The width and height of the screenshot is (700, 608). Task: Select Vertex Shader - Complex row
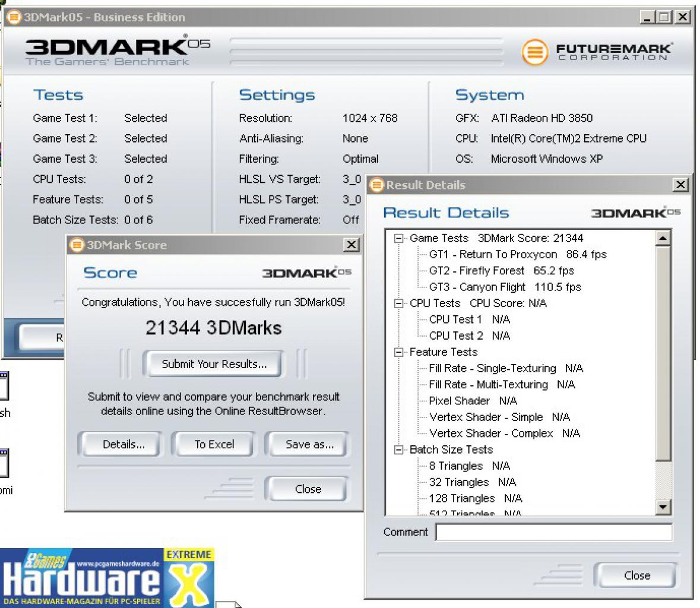tap(505, 433)
